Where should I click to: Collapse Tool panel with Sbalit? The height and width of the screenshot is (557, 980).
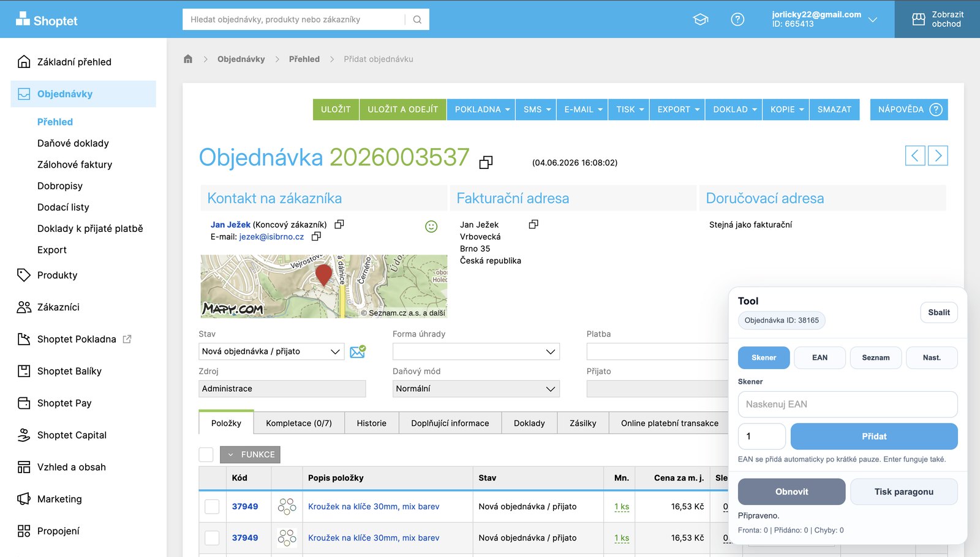coord(939,312)
